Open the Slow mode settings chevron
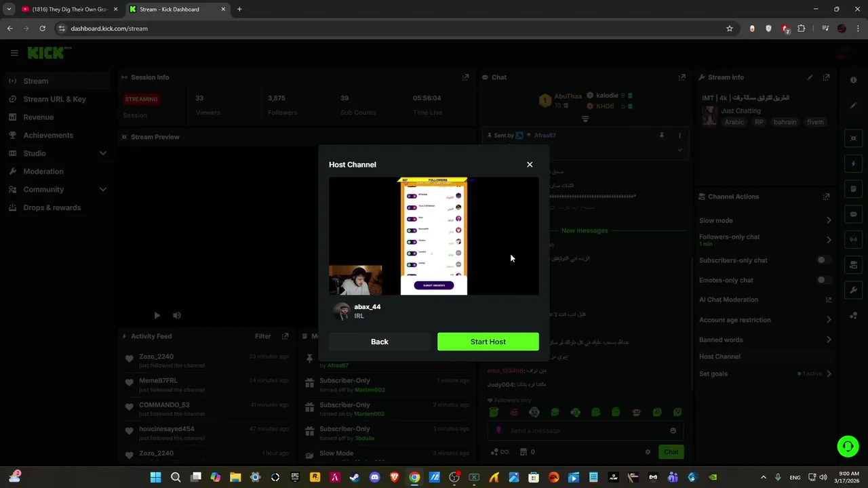This screenshot has width=868, height=488. (829, 220)
